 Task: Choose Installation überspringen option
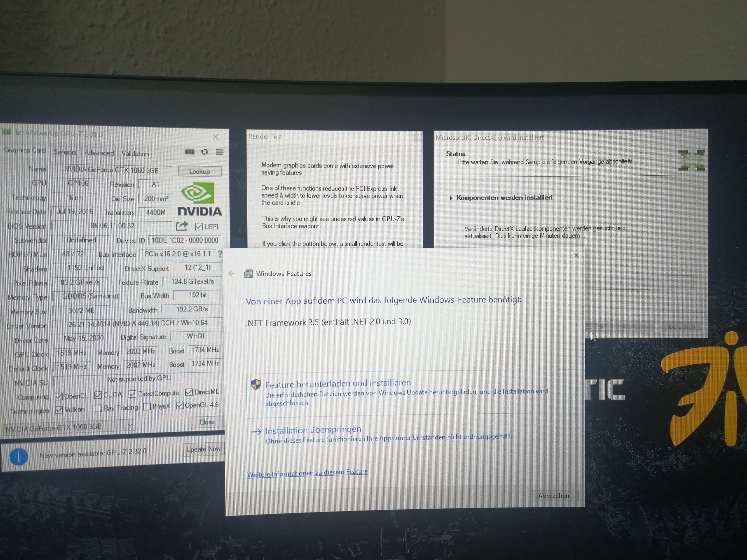click(x=313, y=430)
